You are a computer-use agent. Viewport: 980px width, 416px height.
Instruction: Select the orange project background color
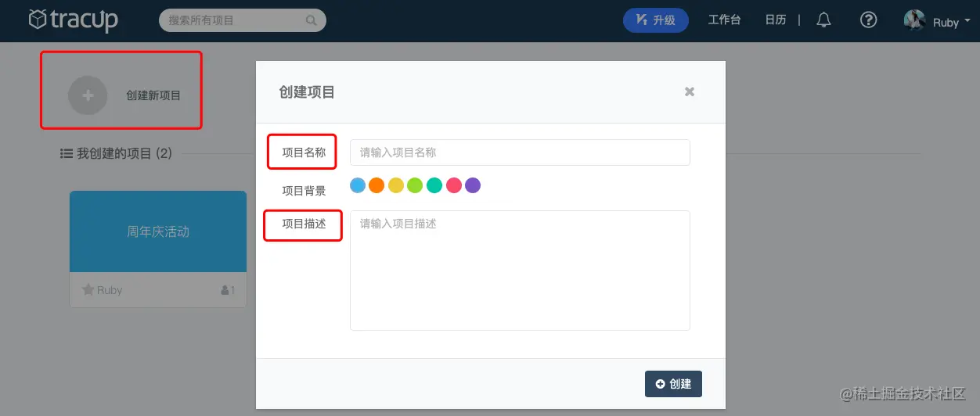(x=377, y=185)
